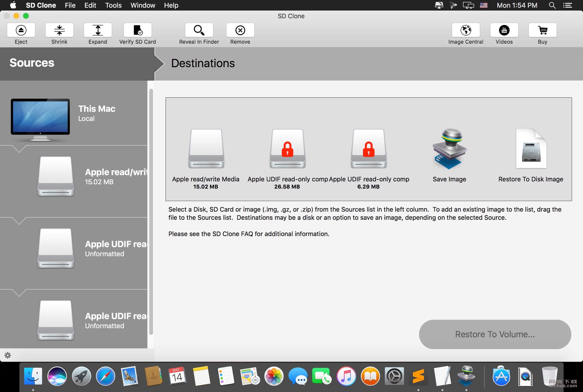Open Safari from the Dock
This screenshot has height=392, width=583.
106,376
